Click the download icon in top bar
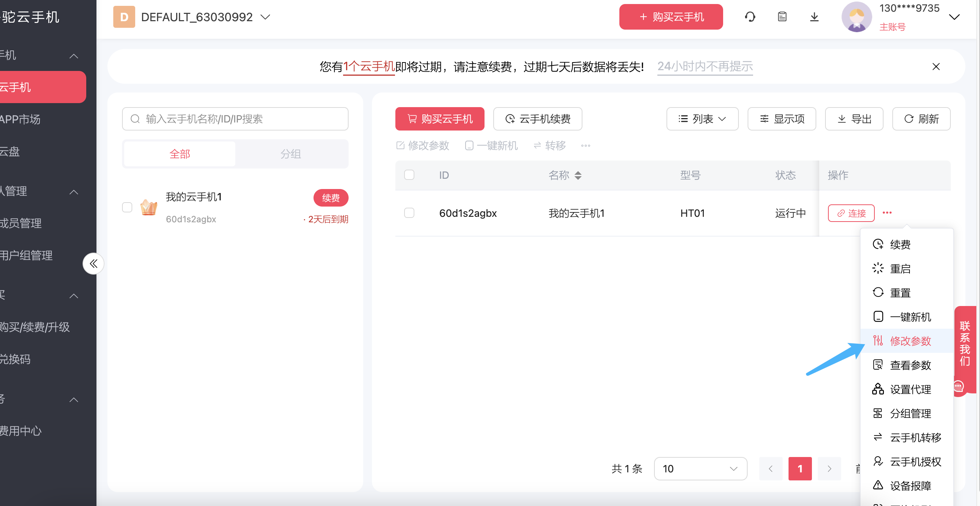 point(814,17)
